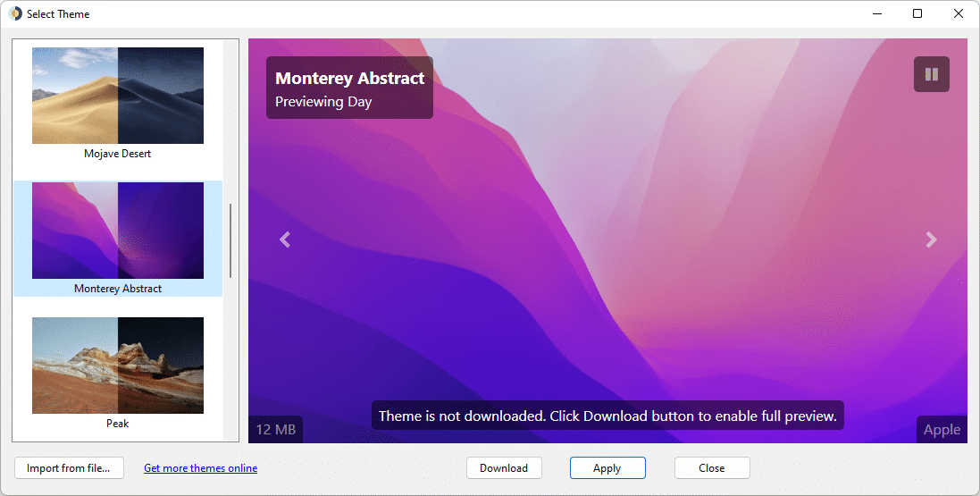The image size is (980, 496).
Task: Minimize the Select Theme window
Action: pos(876,14)
